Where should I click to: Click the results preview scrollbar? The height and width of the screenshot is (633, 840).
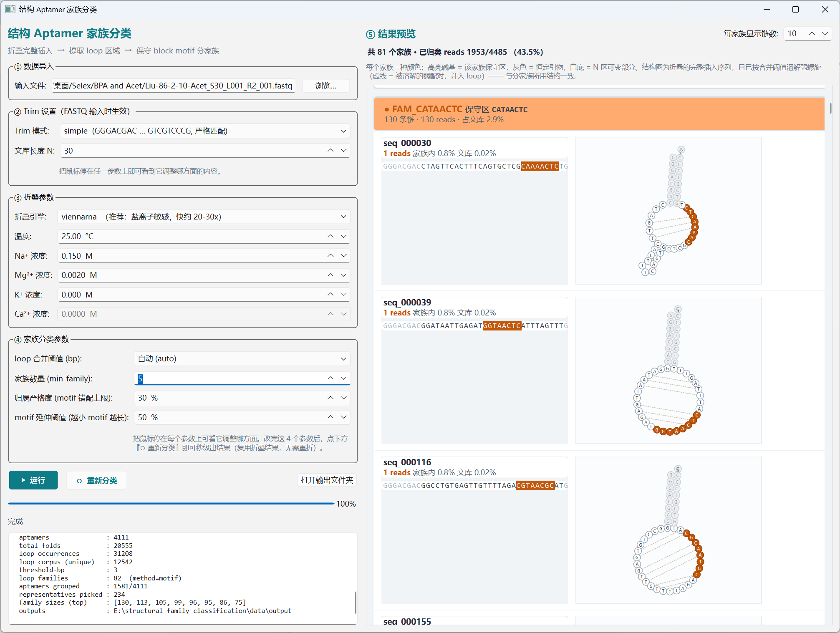pyautogui.click(x=830, y=108)
